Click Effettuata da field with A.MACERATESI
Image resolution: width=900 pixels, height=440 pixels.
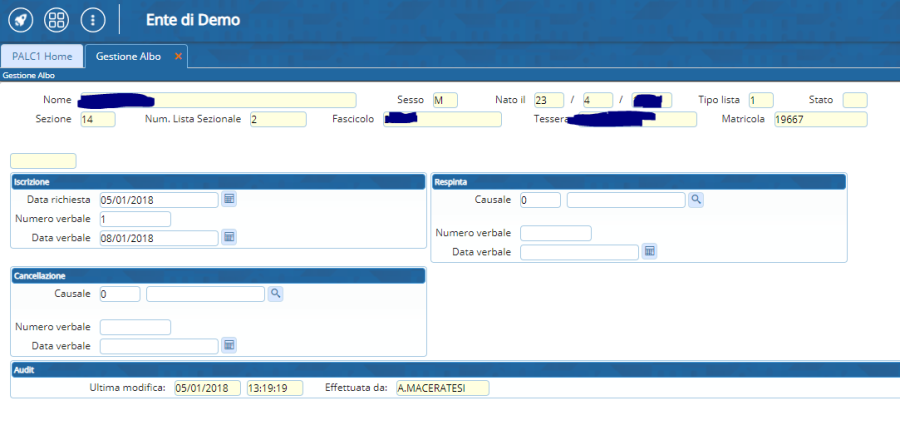pos(442,388)
